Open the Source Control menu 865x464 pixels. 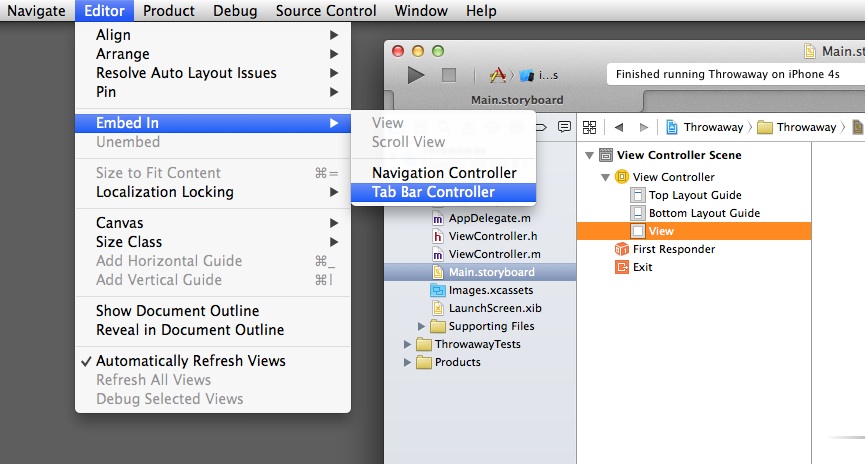326,10
